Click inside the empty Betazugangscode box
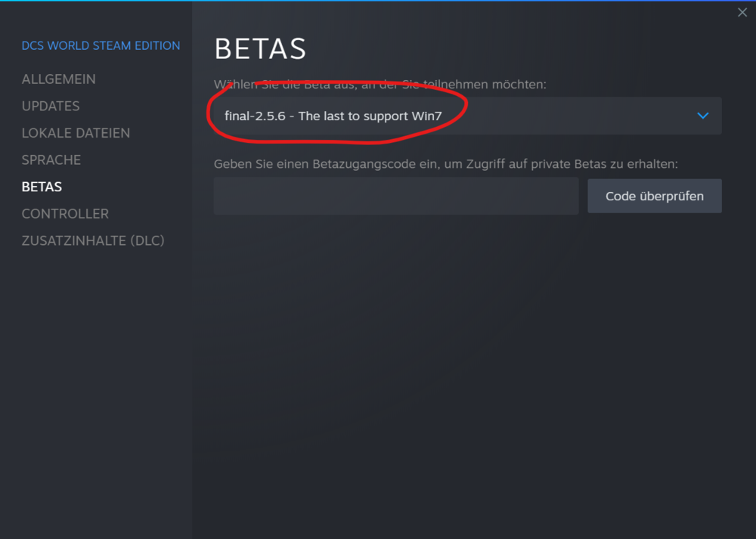The height and width of the screenshot is (539, 756). (x=395, y=196)
